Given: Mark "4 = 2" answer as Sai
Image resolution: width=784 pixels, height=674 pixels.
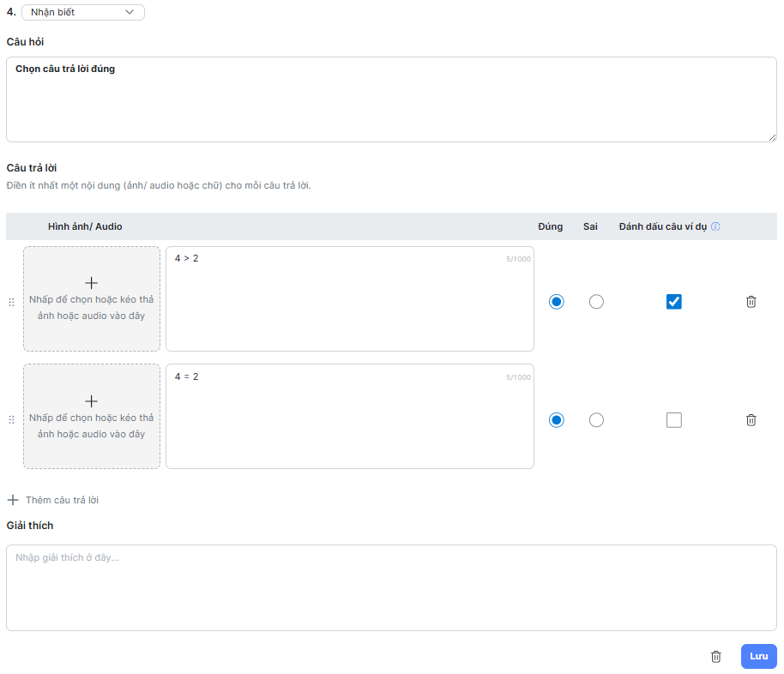Looking at the screenshot, I should 596,420.
